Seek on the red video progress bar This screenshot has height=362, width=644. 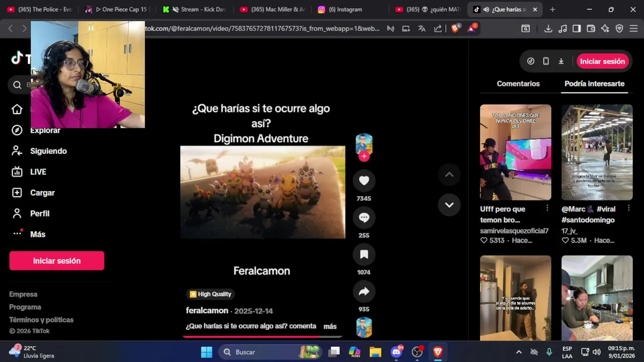point(262,336)
